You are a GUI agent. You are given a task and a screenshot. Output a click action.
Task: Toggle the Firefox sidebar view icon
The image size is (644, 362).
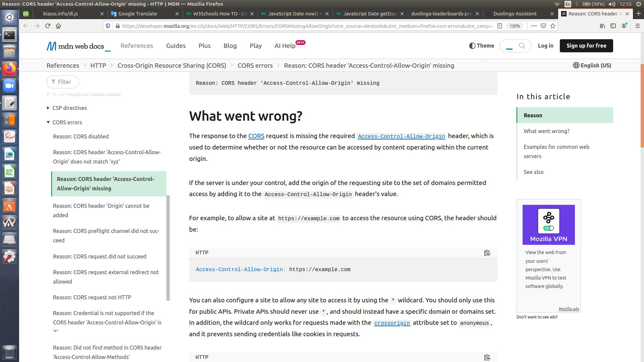pos(613,26)
